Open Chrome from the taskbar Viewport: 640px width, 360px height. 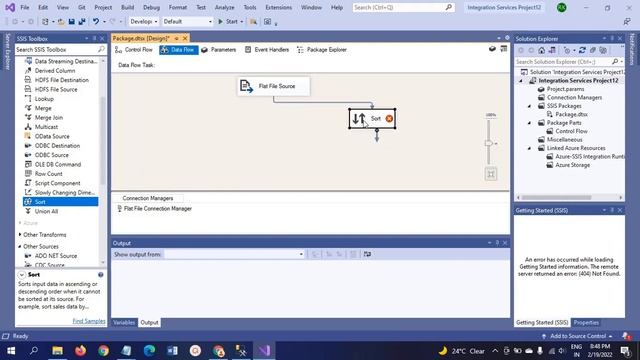tap(103, 351)
